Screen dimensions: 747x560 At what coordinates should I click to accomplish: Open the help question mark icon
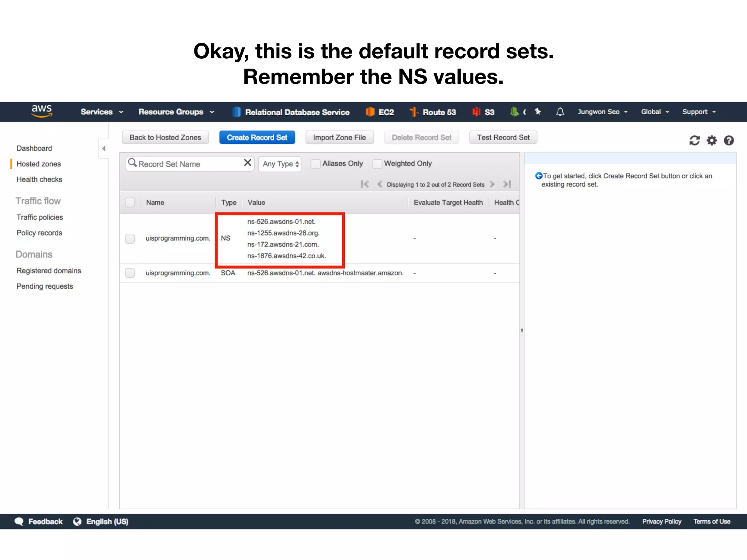coord(729,140)
